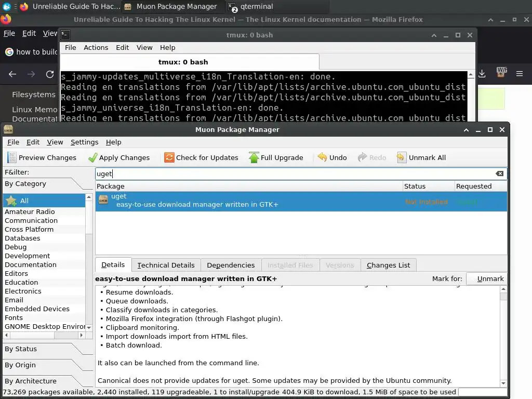
Task: Open Muon Edit menu
Action: (x=33, y=142)
